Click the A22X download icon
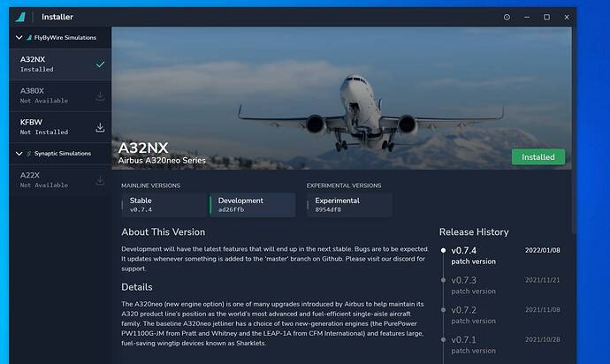The image size is (610, 364). [x=100, y=180]
